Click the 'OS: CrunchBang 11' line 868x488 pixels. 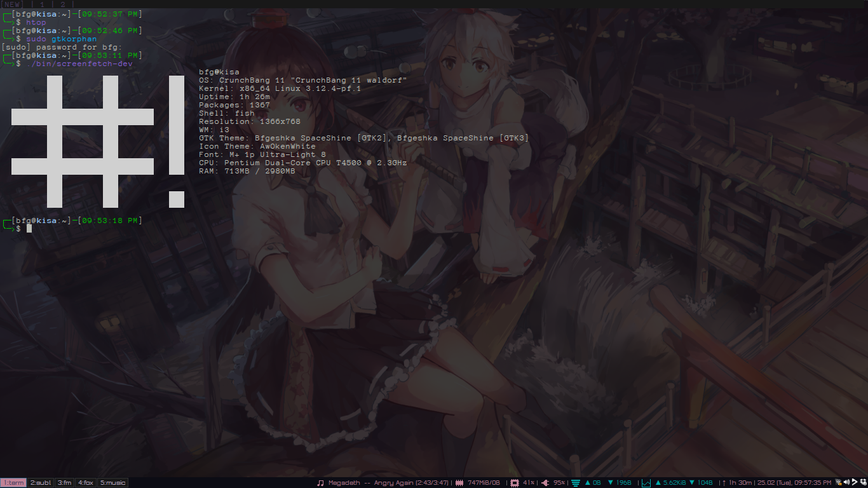(303, 80)
